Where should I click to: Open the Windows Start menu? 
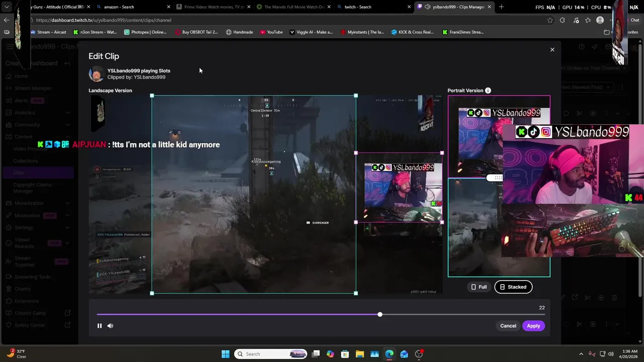[225, 354]
